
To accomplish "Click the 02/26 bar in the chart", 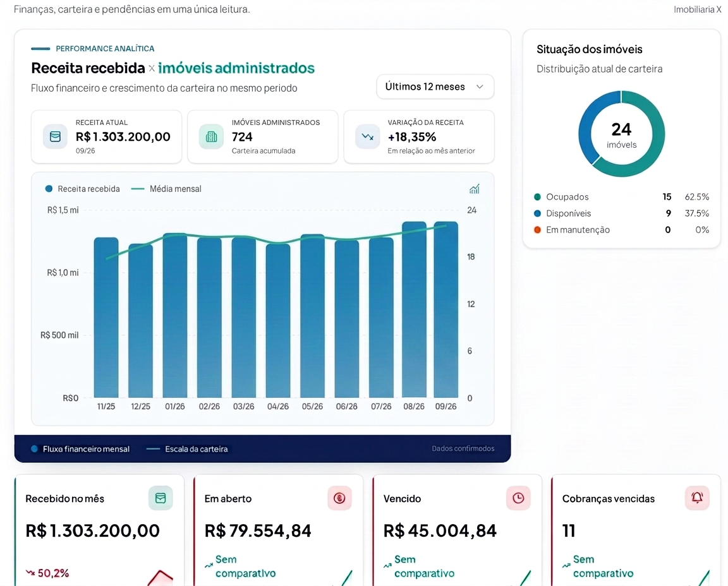I will pos(209,318).
